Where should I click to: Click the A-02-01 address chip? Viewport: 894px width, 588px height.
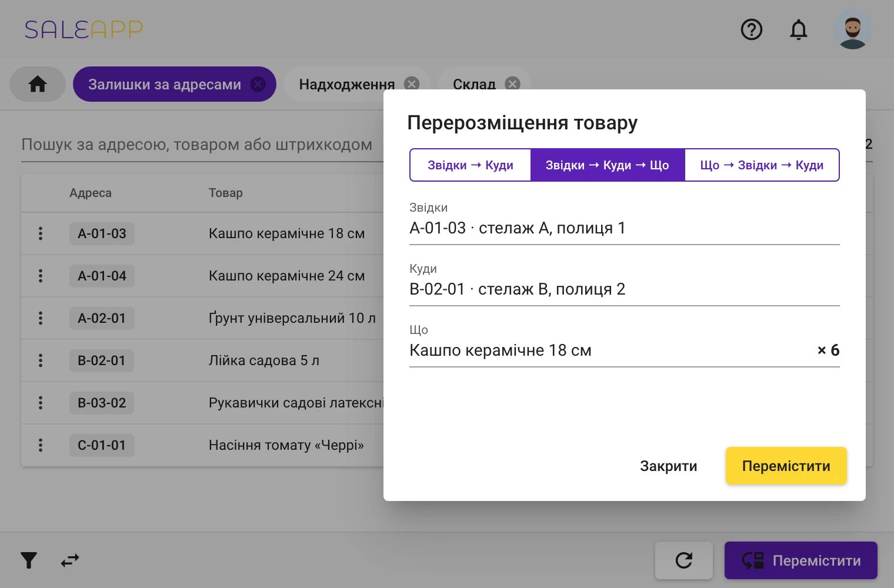click(102, 318)
